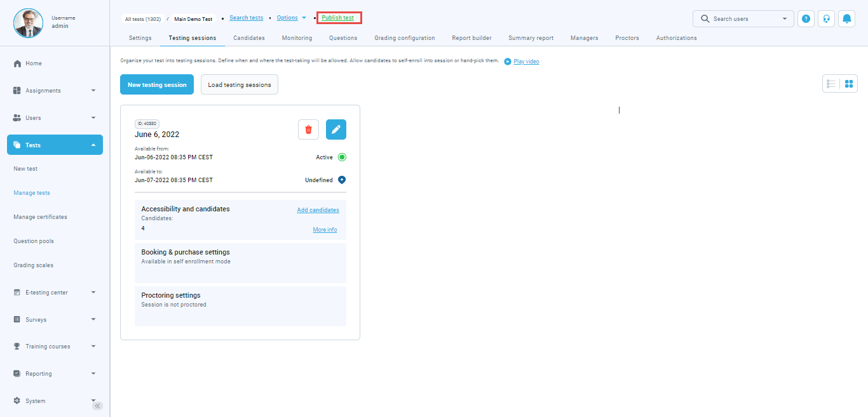
Task: Edit session with the pencil icon
Action: 336,129
